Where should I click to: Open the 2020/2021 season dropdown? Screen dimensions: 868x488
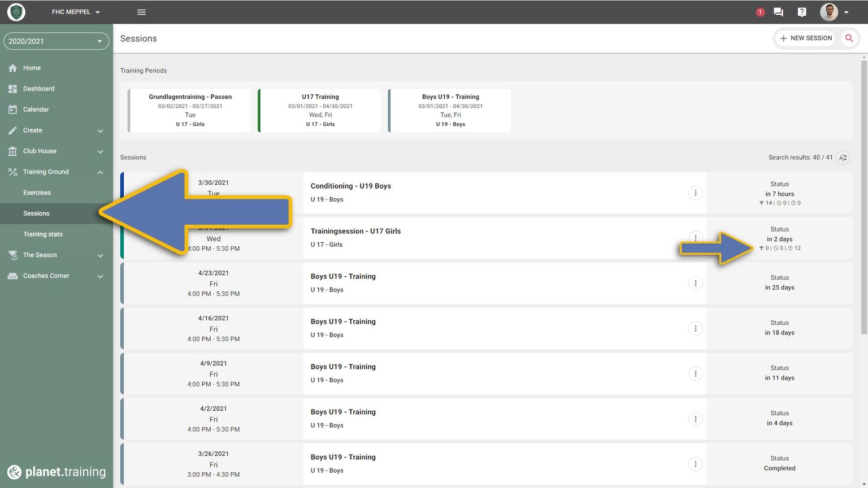tap(56, 41)
